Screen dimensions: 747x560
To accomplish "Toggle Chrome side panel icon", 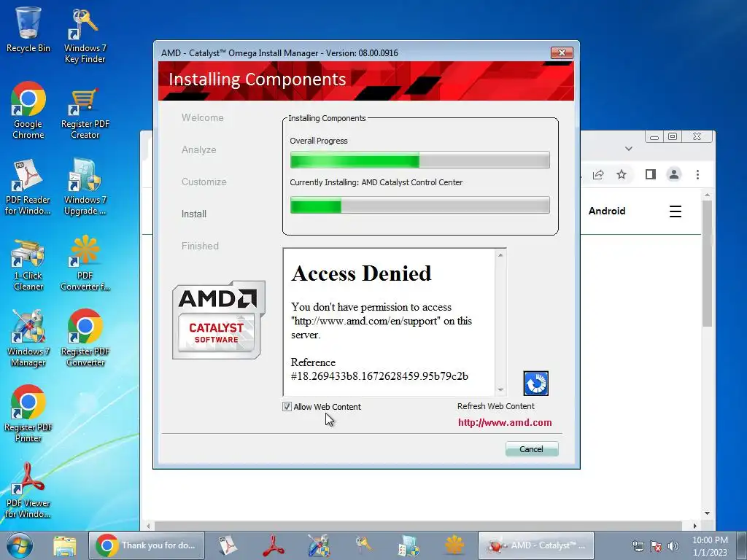I will pos(650,174).
